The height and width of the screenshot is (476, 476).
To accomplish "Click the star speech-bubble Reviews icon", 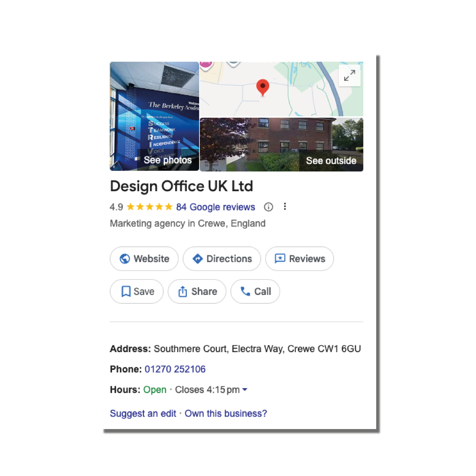I will click(x=280, y=259).
